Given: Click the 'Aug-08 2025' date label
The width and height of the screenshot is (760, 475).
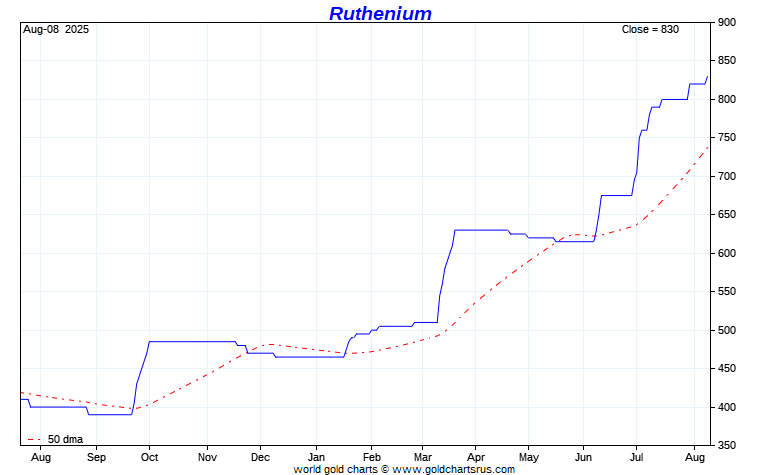Looking at the screenshot, I should (56, 30).
